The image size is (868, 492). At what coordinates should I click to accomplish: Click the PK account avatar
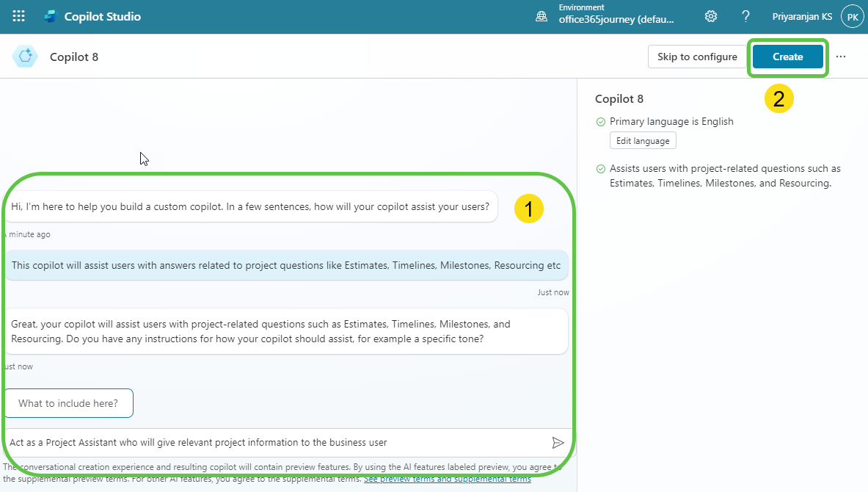click(852, 16)
